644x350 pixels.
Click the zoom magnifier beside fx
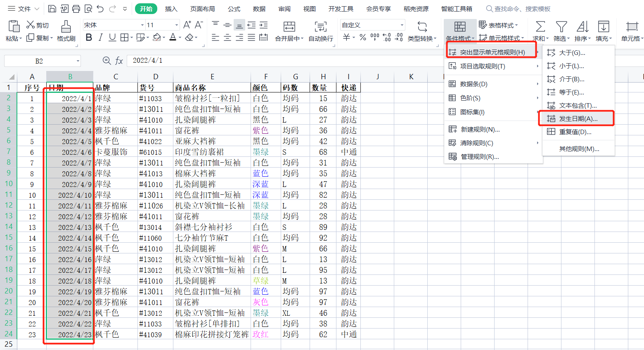click(x=107, y=61)
